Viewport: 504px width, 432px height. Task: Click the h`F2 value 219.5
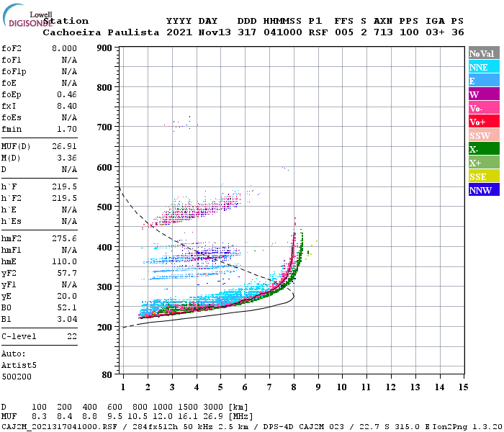[64, 198]
